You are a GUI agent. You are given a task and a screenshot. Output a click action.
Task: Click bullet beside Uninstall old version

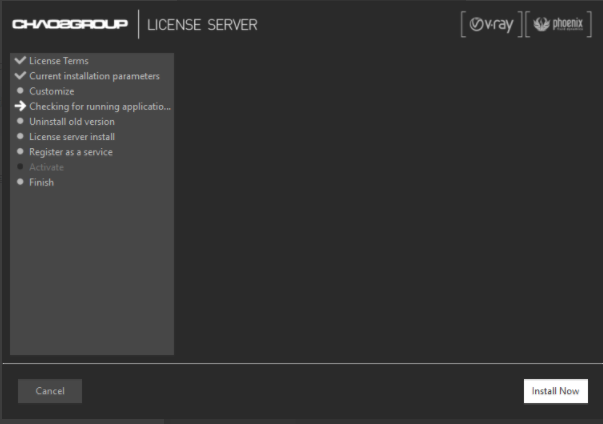[20, 121]
